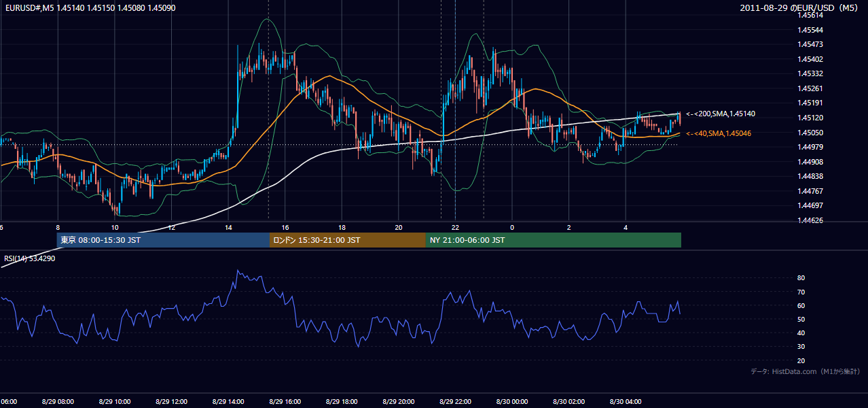Click price axis value 1.45614
Image resolution: width=868 pixels, height=408 pixels.
[811, 15]
